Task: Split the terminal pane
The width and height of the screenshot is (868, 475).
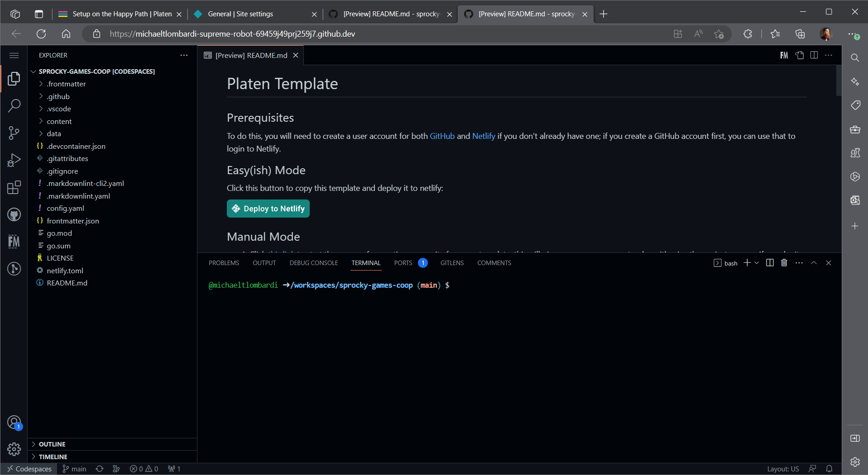Action: click(x=770, y=263)
